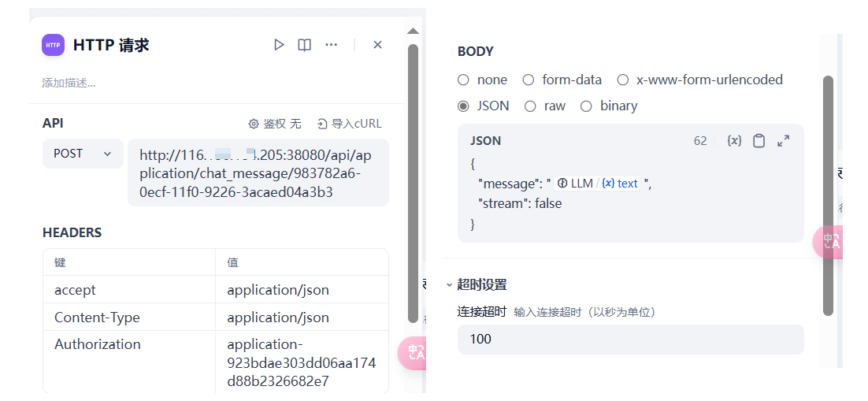Collapse the 超时设置 section
This screenshot has height=401, width=868.
450,284
